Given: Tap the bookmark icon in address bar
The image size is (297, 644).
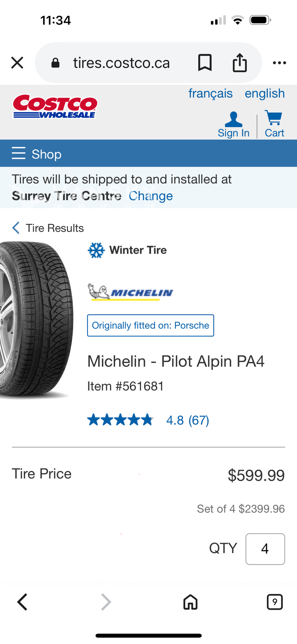Looking at the screenshot, I should tap(205, 62).
